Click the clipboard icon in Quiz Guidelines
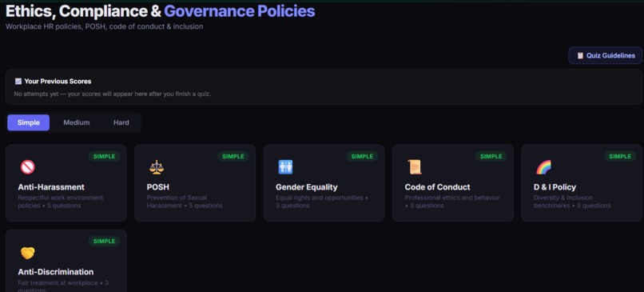644x292 pixels. [580, 55]
